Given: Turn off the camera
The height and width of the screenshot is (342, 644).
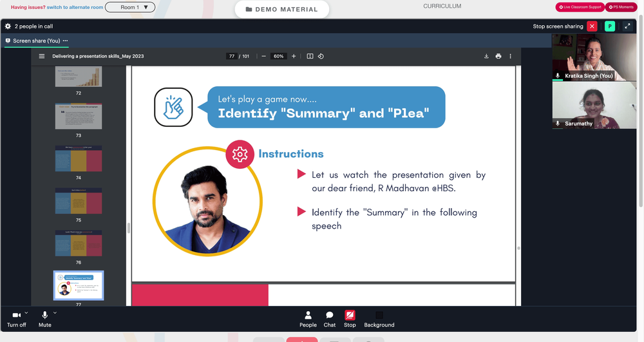Looking at the screenshot, I should 17,319.
